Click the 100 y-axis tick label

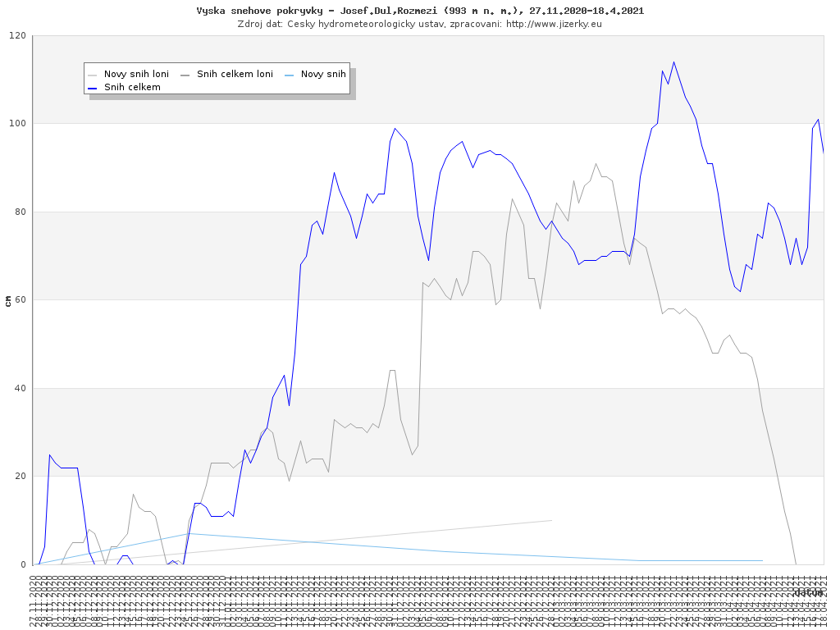[x=17, y=124]
